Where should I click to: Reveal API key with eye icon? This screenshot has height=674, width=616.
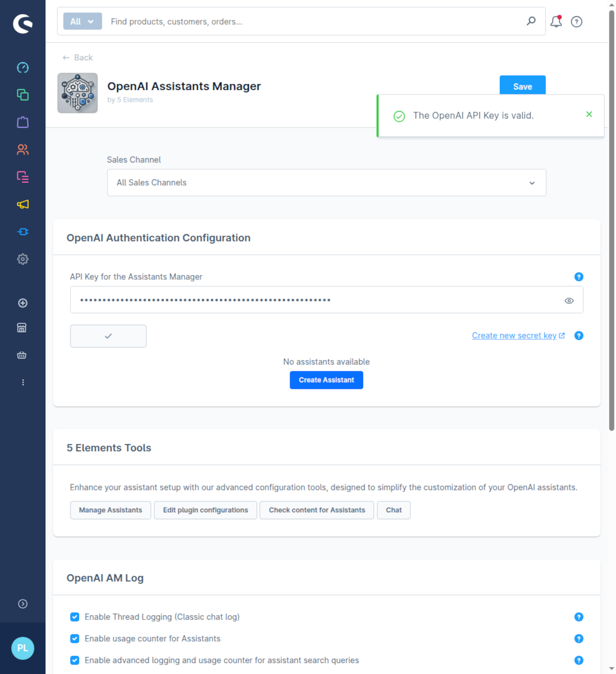click(x=569, y=300)
